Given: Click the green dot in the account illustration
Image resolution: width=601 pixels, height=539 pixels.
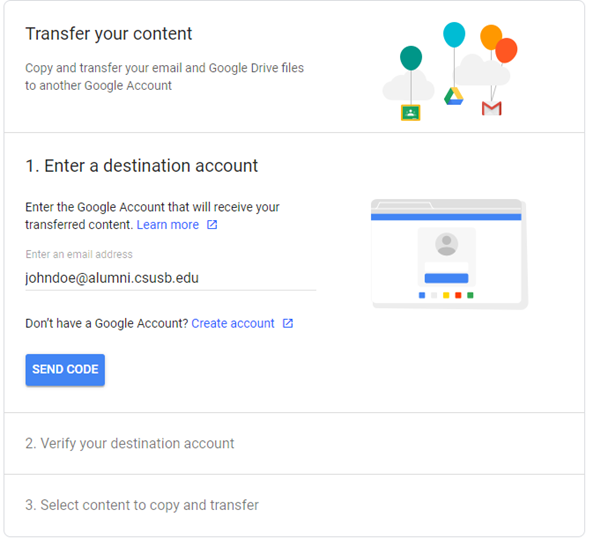Looking at the screenshot, I should [x=470, y=295].
